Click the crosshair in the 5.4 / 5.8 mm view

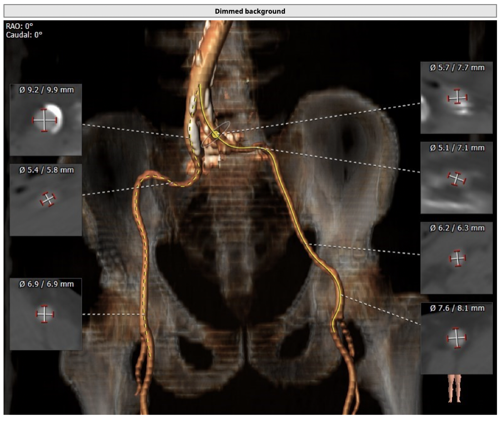48,199
